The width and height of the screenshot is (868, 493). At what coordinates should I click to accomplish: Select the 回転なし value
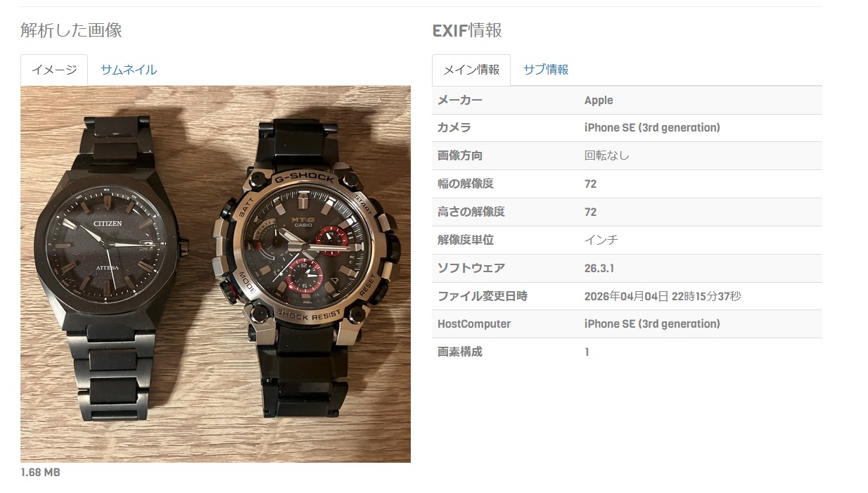tap(607, 156)
